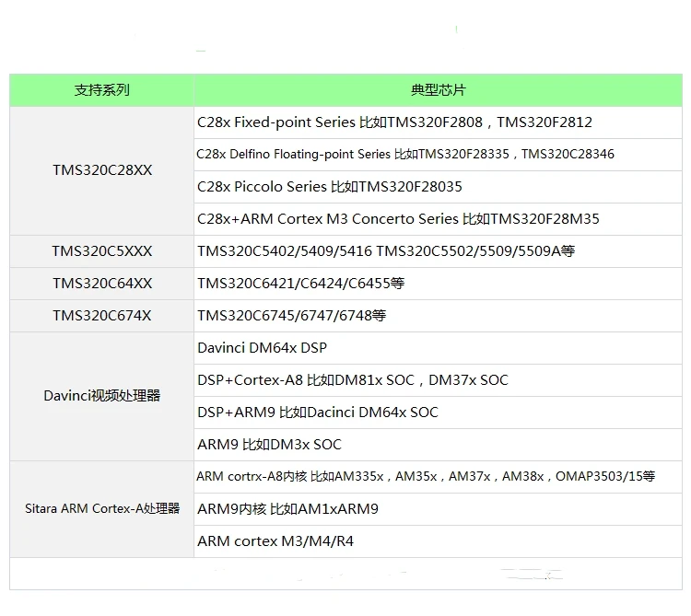Click the DSP+Cortex-A8 DM81x SOC row
Viewport: 691px width, 616px height.
(x=438, y=380)
